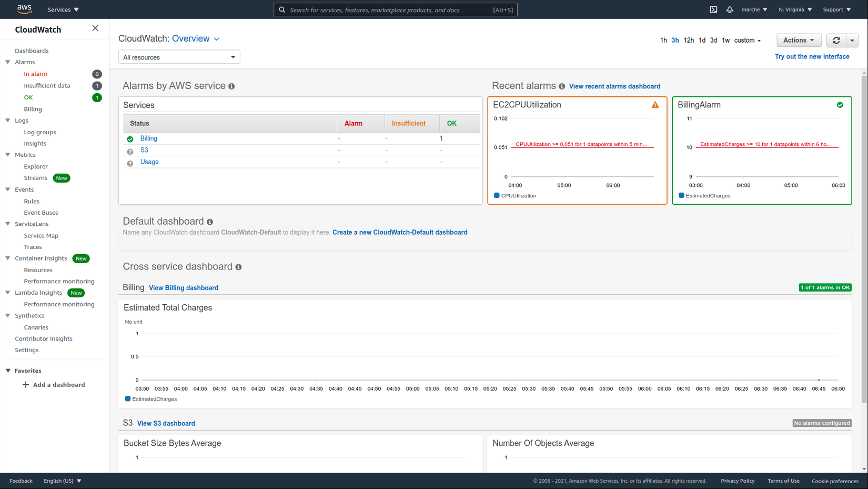The image size is (868, 489).
Task: Click the OK alarms count badge
Action: [x=97, y=97]
